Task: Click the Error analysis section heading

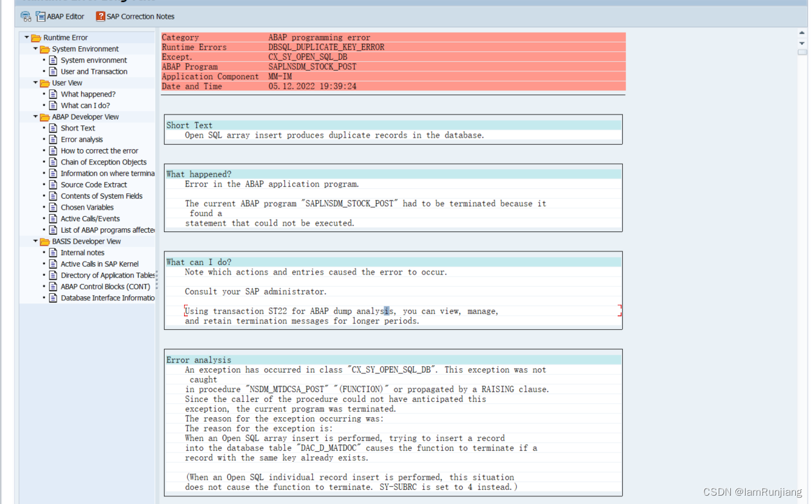Action: tap(199, 360)
